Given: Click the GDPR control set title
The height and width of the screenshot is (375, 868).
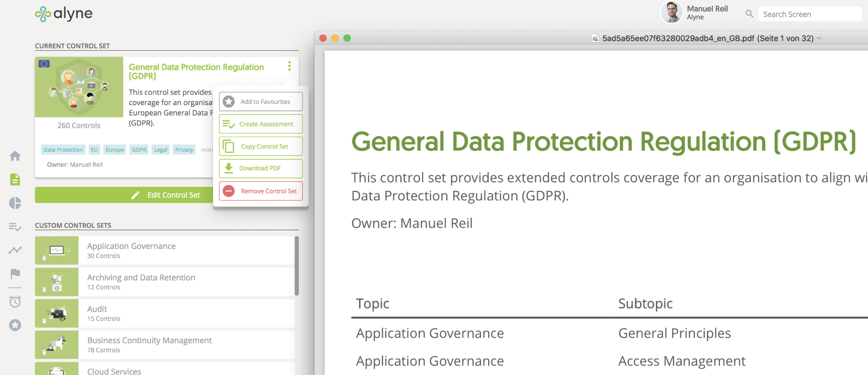Looking at the screenshot, I should click(196, 71).
